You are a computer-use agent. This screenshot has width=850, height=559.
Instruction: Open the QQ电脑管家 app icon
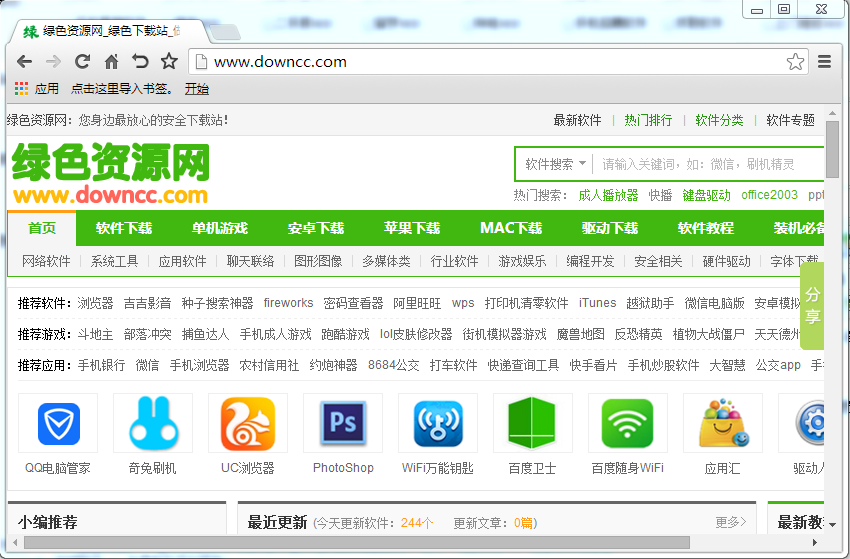click(58, 424)
